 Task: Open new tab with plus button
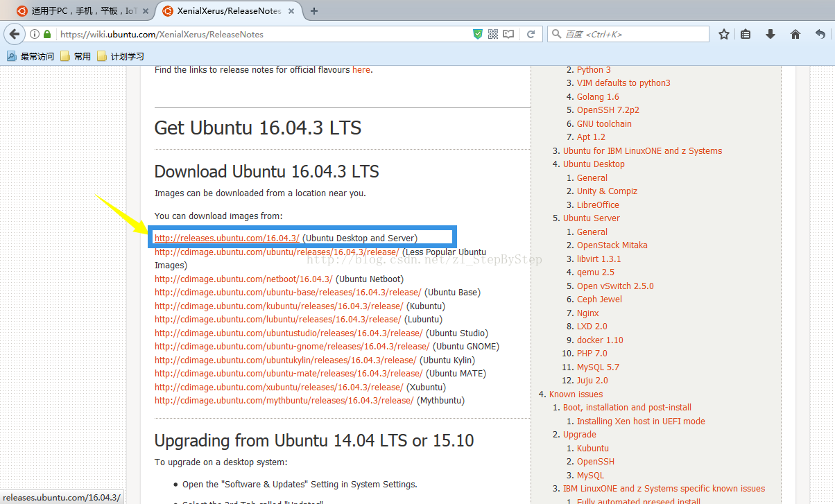coord(314,11)
